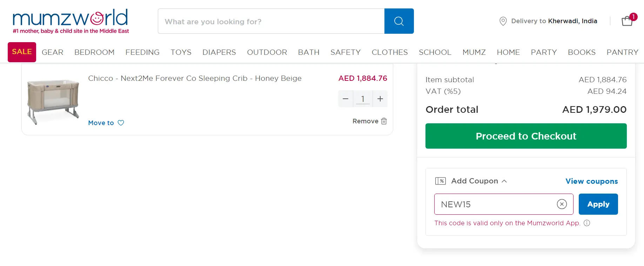Click the coupon percent icon
644x266 pixels.
click(x=441, y=181)
